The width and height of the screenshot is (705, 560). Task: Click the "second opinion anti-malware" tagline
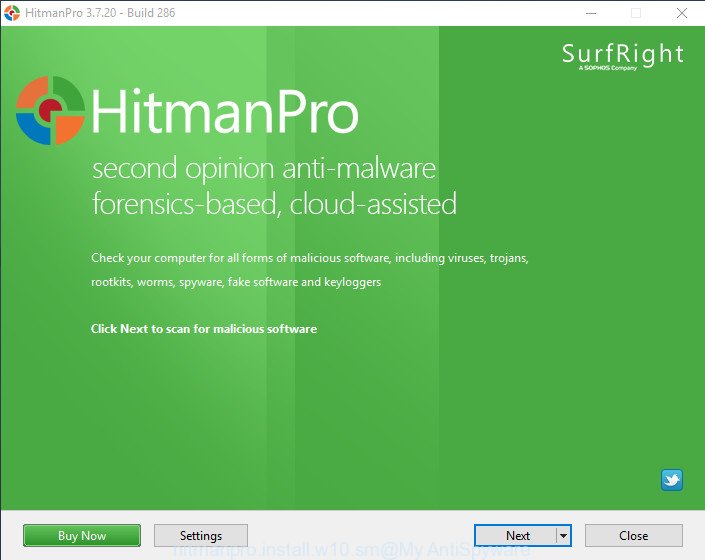(264, 169)
